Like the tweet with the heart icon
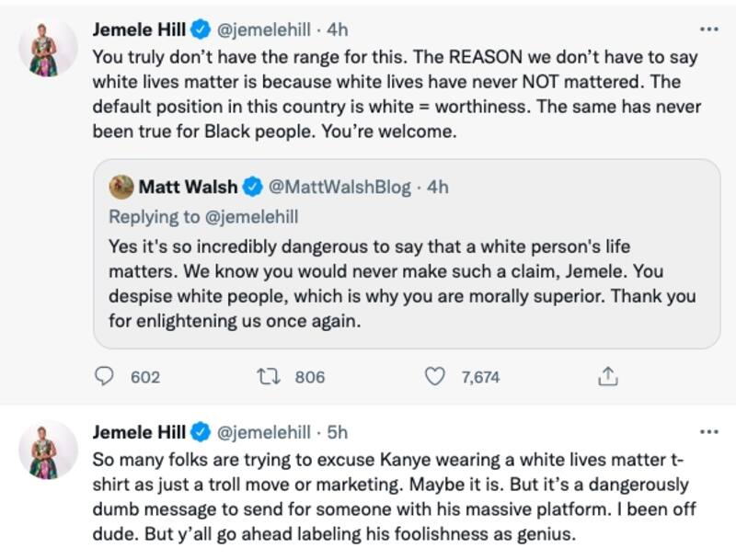Viewport: 736px width, 560px height. 435,377
